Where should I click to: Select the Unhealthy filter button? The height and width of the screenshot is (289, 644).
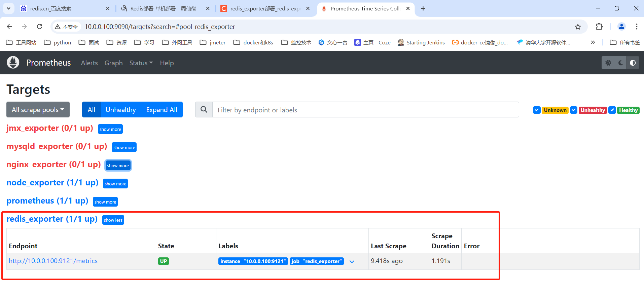tap(121, 110)
